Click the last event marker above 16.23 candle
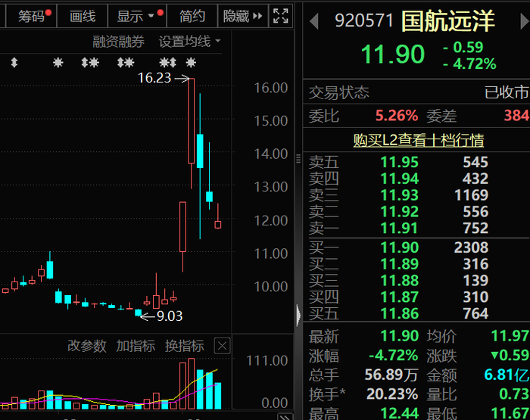This screenshot has width=530, height=420. 191,63
